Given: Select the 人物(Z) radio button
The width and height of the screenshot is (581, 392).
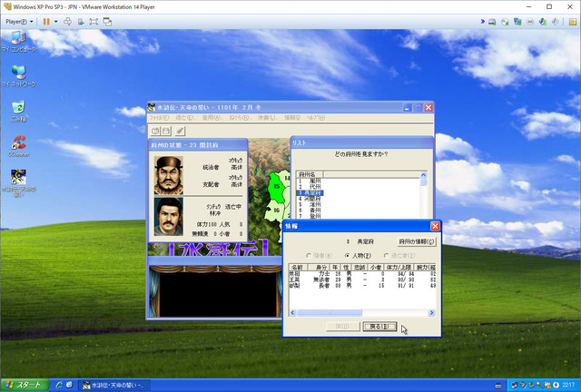Looking at the screenshot, I should pyautogui.click(x=358, y=255).
